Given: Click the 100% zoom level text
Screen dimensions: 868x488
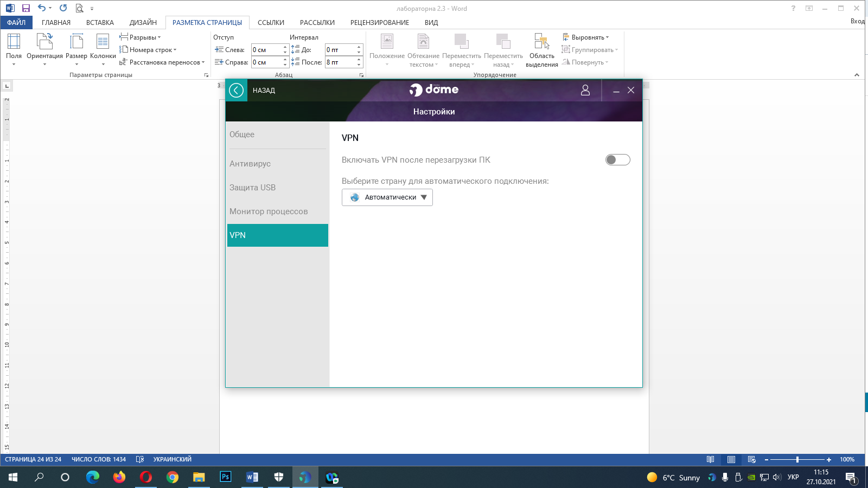Looking at the screenshot, I should click(847, 459).
